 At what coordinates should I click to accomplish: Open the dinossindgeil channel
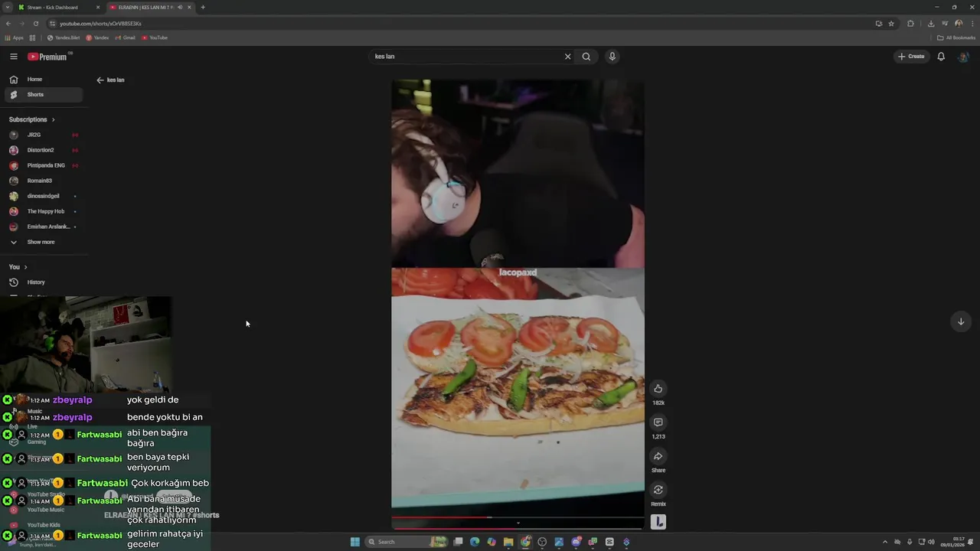44,196
